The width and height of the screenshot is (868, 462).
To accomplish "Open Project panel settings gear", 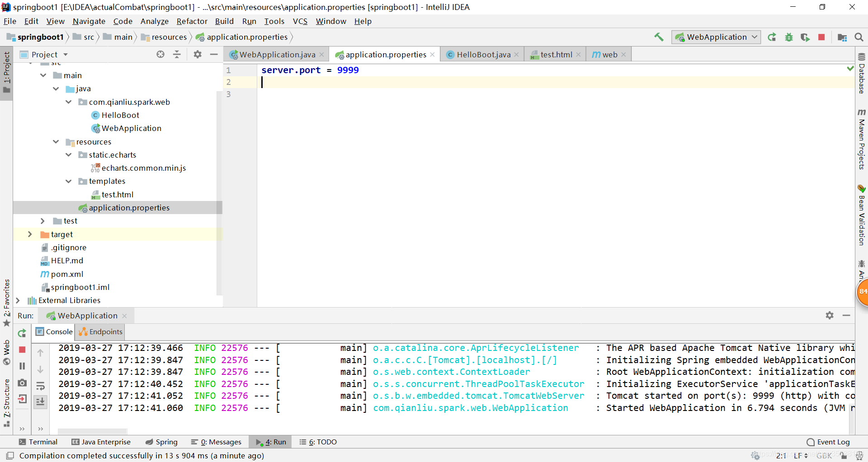I will pos(198,54).
